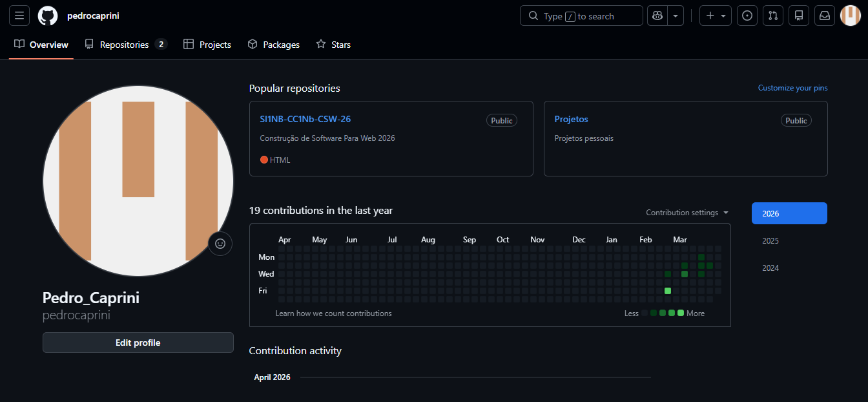Set a status using the smiley icon on the avatar
The height and width of the screenshot is (402, 868).
point(220,244)
